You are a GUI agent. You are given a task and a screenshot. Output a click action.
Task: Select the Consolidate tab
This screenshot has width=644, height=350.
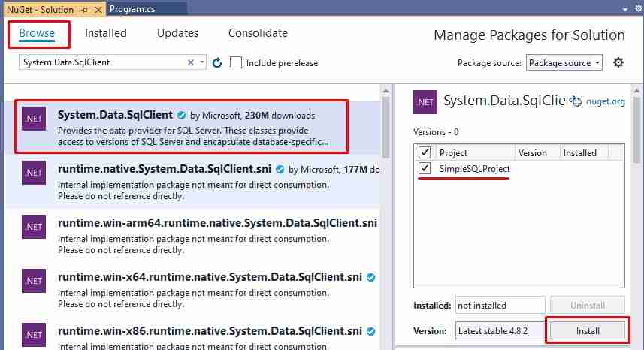(x=258, y=33)
